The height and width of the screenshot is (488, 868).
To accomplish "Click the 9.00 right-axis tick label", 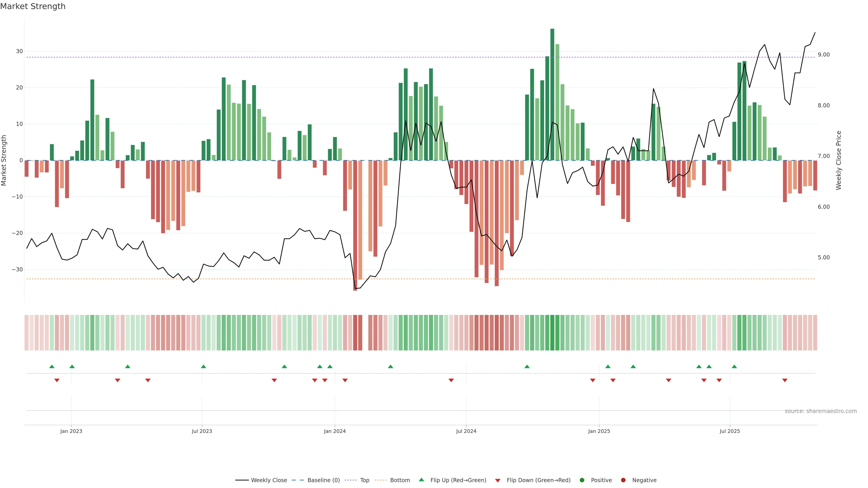I will click(823, 54).
